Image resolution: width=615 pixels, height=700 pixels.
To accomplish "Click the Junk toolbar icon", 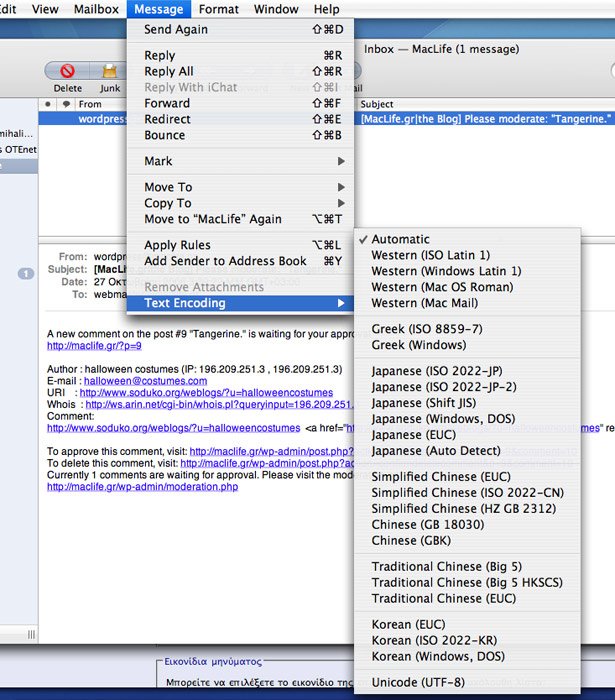I will (x=110, y=73).
